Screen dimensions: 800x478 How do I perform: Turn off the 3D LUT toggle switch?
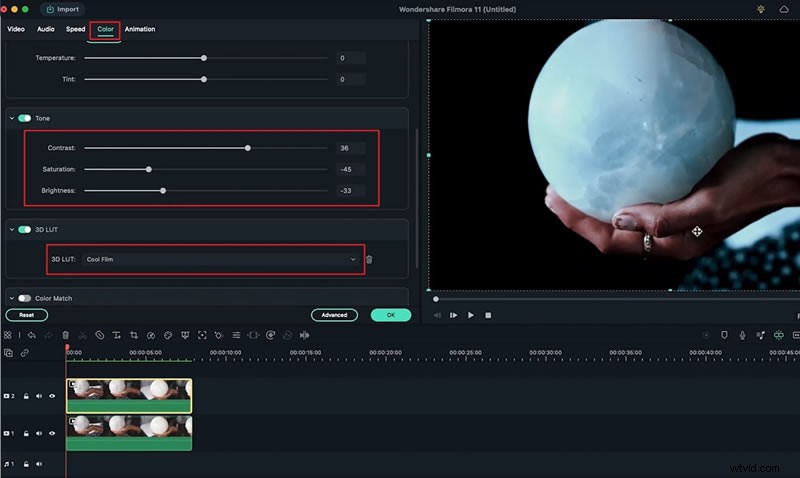[x=24, y=230]
